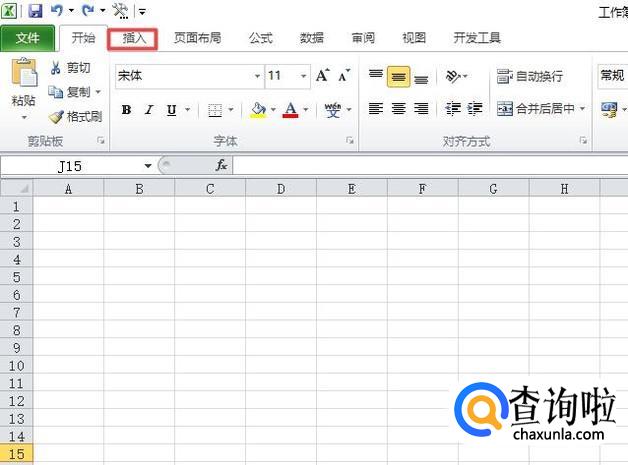Apply fill color paint bucket
Viewport: 628px width, 465px height.
pyautogui.click(x=258, y=109)
